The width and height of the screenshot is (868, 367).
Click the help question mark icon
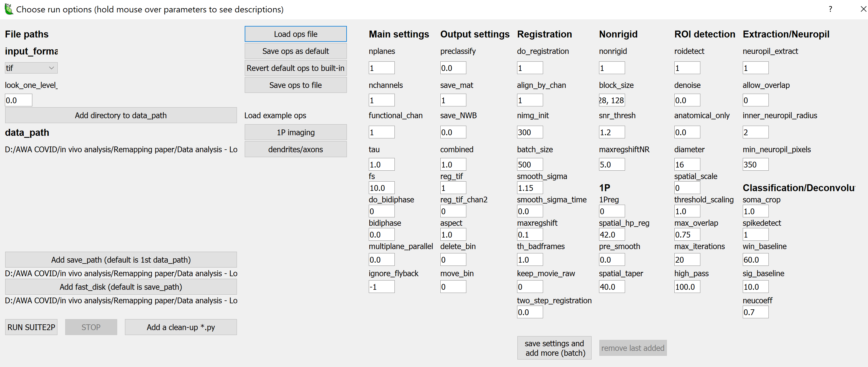tap(830, 9)
